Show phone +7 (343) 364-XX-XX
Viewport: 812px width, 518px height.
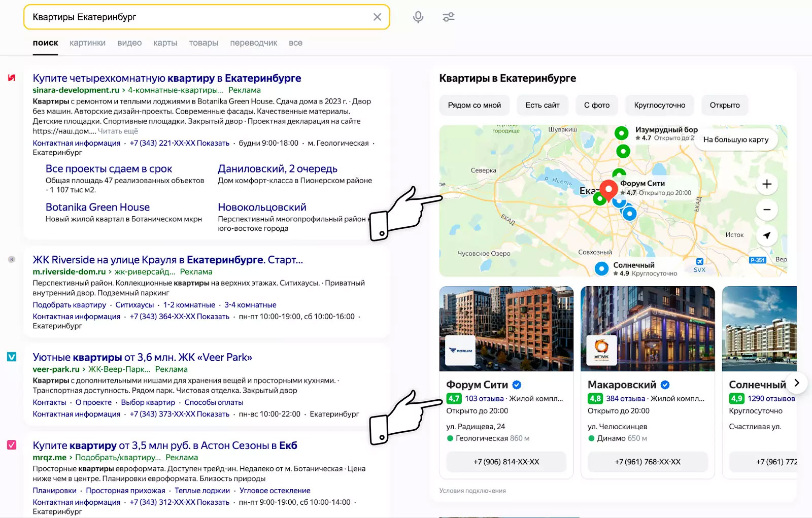click(180, 317)
